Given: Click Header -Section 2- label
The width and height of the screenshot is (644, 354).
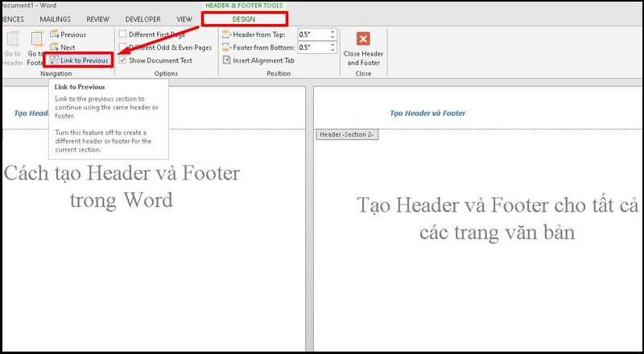Looking at the screenshot, I should click(347, 134).
